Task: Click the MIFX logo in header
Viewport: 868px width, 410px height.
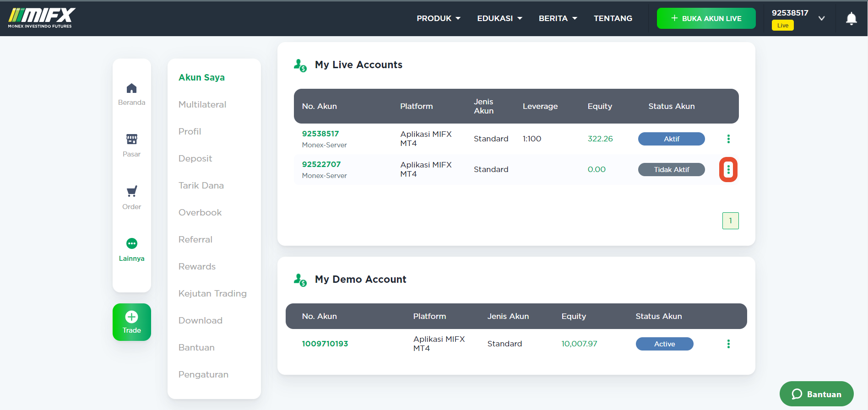Action: pyautogui.click(x=42, y=18)
